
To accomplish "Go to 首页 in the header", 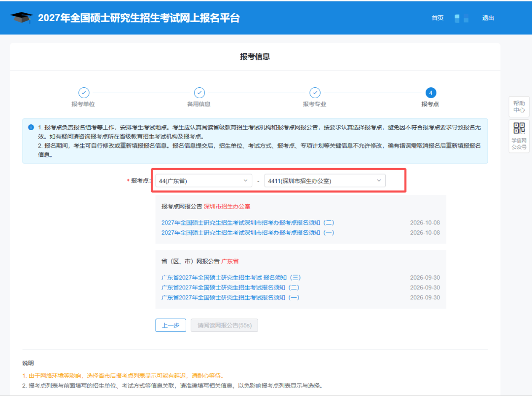I will tap(437, 18).
